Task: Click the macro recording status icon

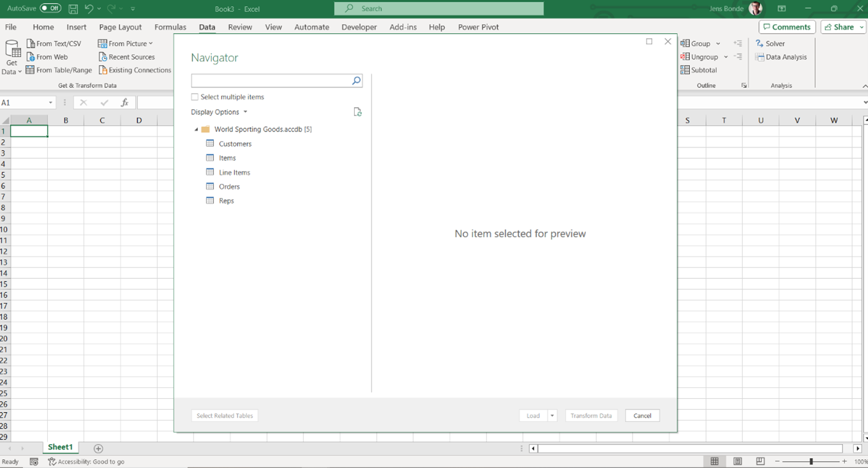Action: coord(34,461)
